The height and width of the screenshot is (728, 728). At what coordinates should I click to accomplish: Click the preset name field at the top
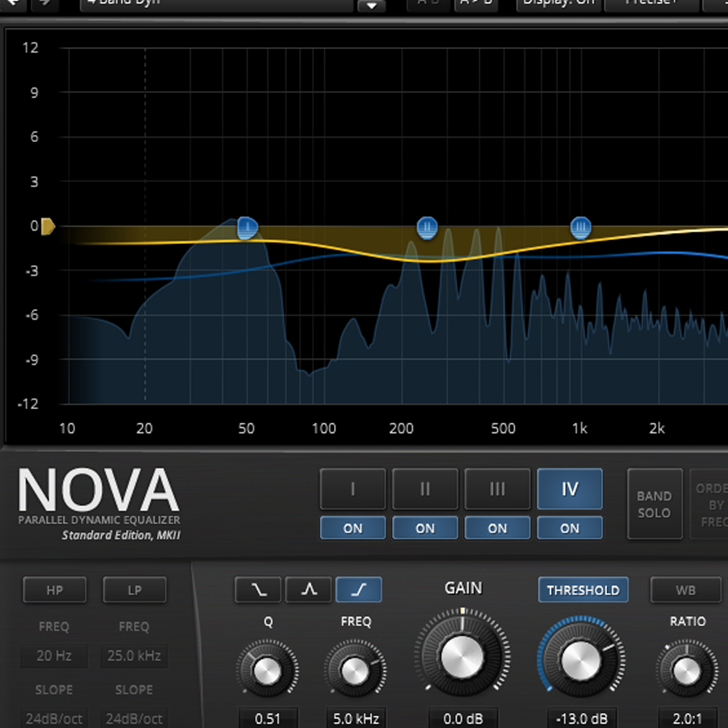pos(216,4)
